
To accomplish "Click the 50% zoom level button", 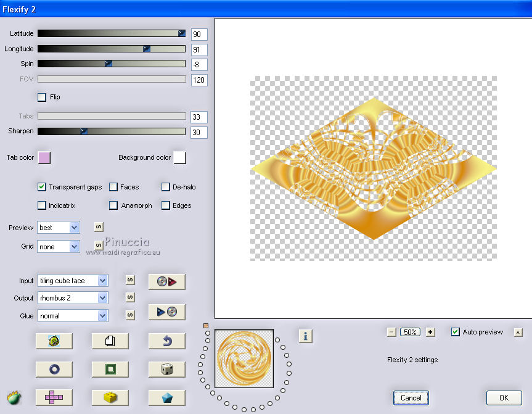I will pyautogui.click(x=410, y=332).
